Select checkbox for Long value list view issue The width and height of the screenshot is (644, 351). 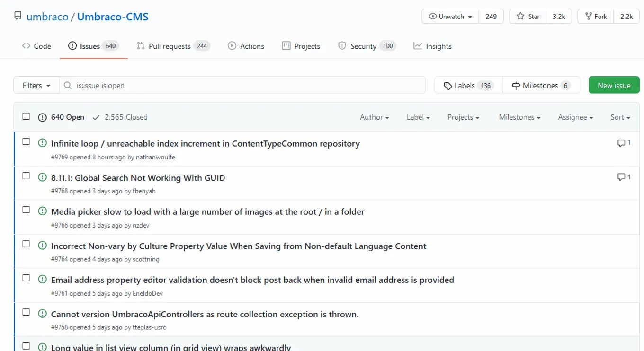26,346
